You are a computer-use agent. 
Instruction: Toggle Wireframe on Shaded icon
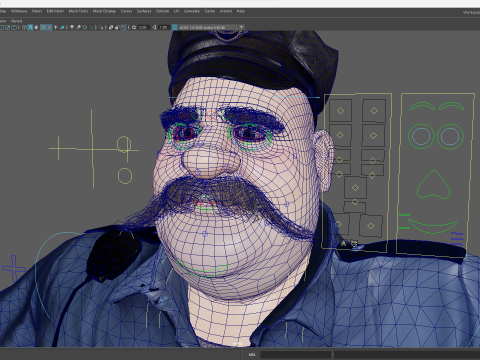[x=43, y=27]
